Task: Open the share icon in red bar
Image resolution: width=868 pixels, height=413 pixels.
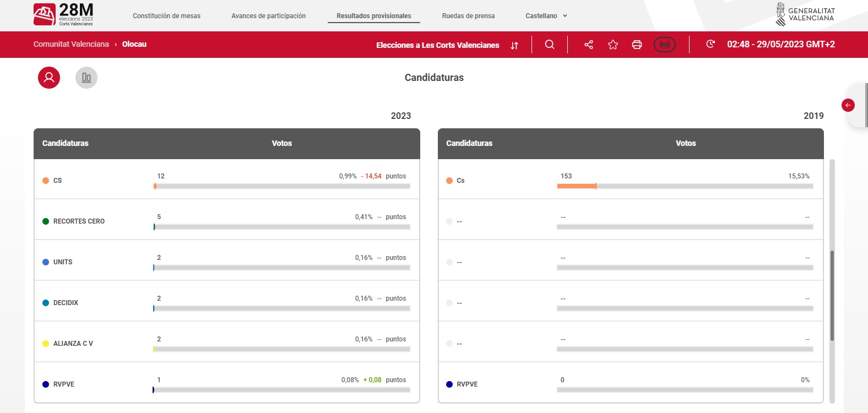Action: (589, 45)
